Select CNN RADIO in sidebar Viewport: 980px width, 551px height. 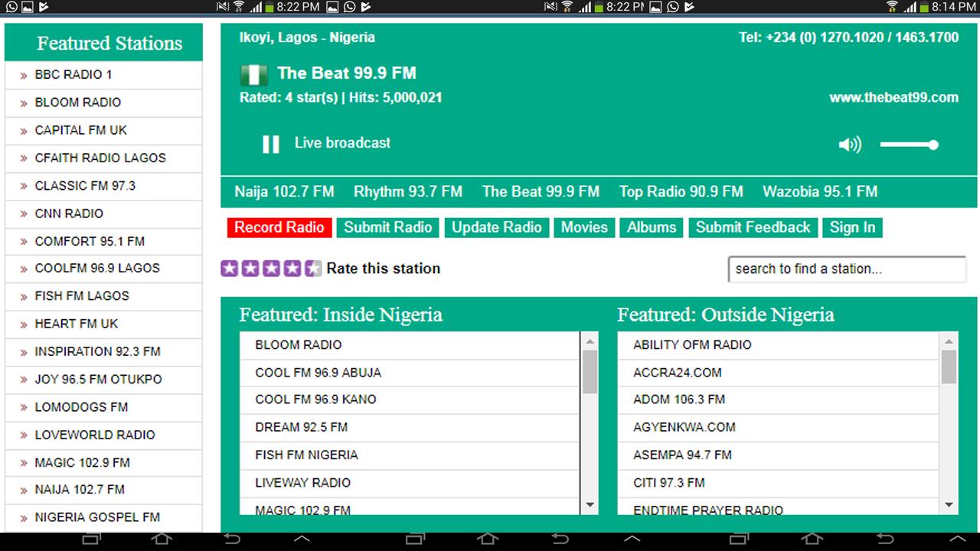[x=103, y=214]
